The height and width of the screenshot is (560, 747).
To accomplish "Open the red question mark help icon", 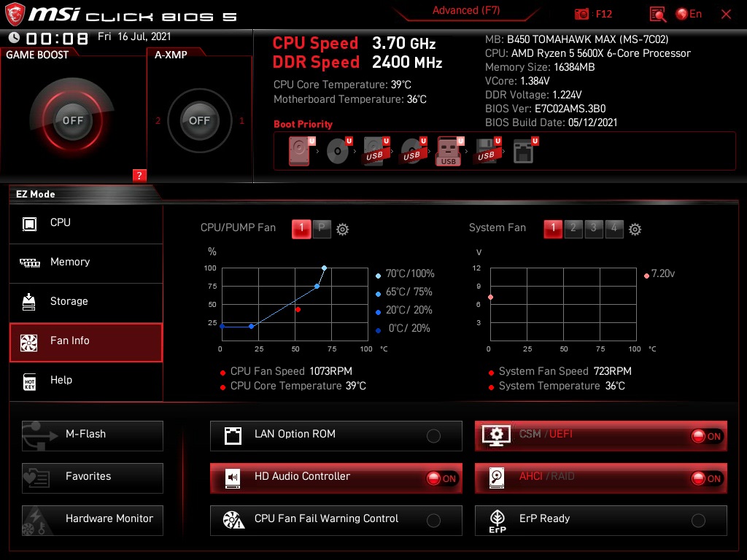I will (x=139, y=175).
